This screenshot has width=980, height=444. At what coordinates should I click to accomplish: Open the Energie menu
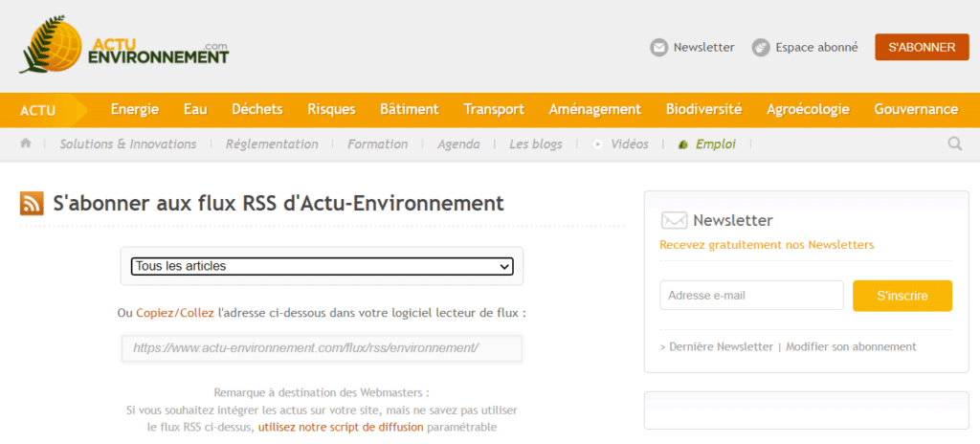[x=135, y=109]
